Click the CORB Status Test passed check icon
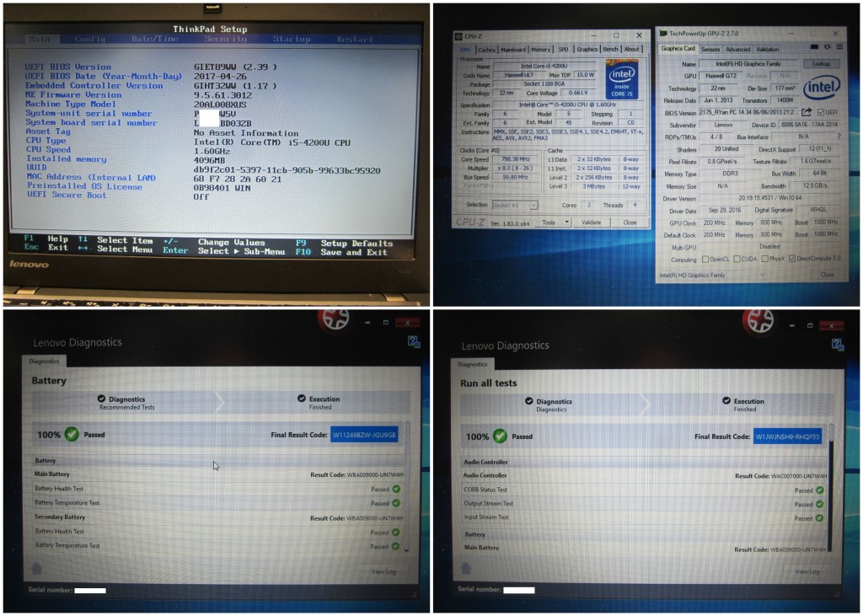Viewport: 863px width, 616px height. click(x=819, y=490)
